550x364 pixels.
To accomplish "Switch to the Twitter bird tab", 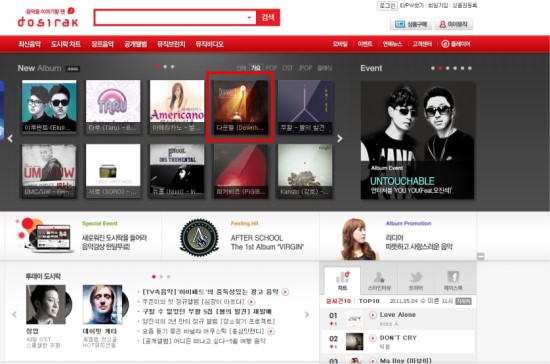I will click(416, 281).
